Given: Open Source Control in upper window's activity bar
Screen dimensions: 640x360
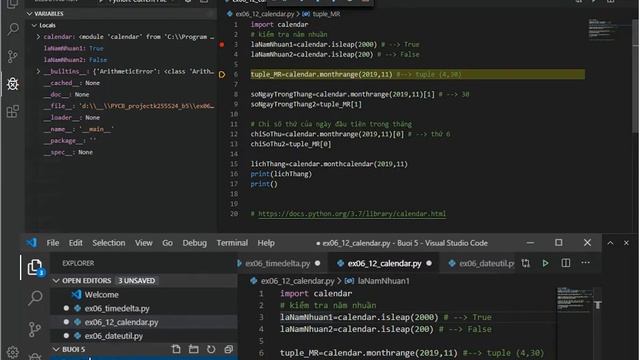Looking at the screenshot, I should coord(13,56).
